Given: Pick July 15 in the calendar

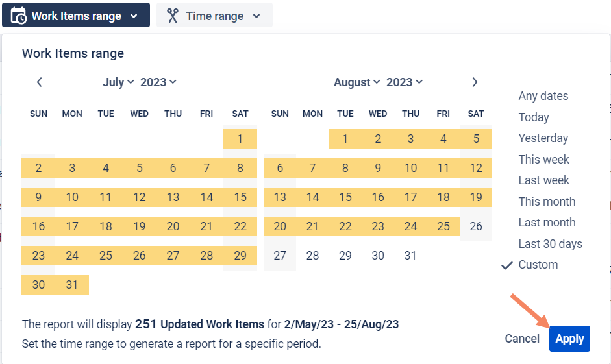Looking at the screenshot, I should [x=240, y=197].
